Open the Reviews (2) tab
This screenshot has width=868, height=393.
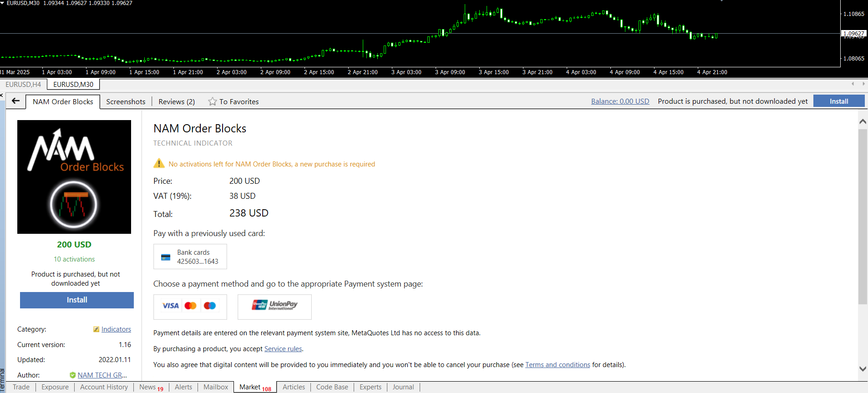(177, 101)
